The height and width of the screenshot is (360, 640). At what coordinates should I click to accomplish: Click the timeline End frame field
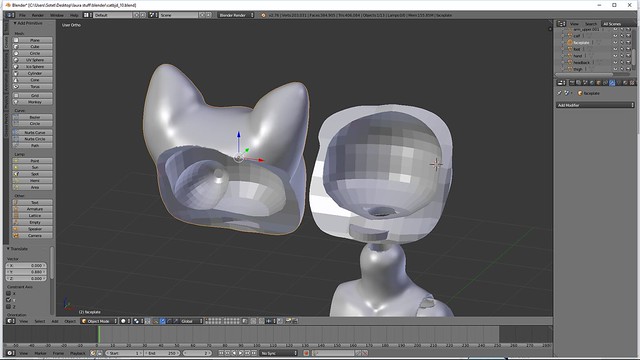pyautogui.click(x=162, y=353)
